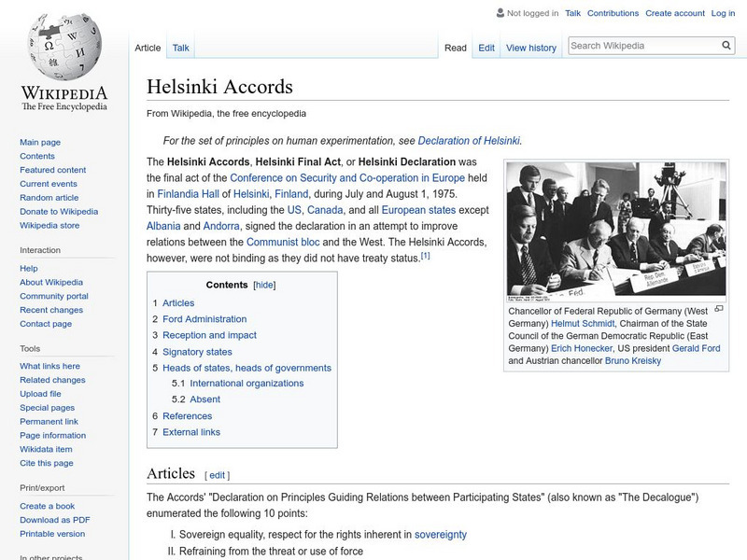This screenshot has width=747, height=560.
Task: Open the Contact page
Action: [46, 324]
